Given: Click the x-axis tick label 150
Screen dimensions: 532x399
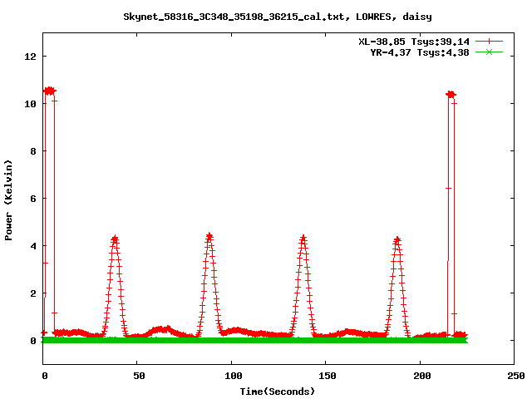Looking at the screenshot, I should pos(328,376).
